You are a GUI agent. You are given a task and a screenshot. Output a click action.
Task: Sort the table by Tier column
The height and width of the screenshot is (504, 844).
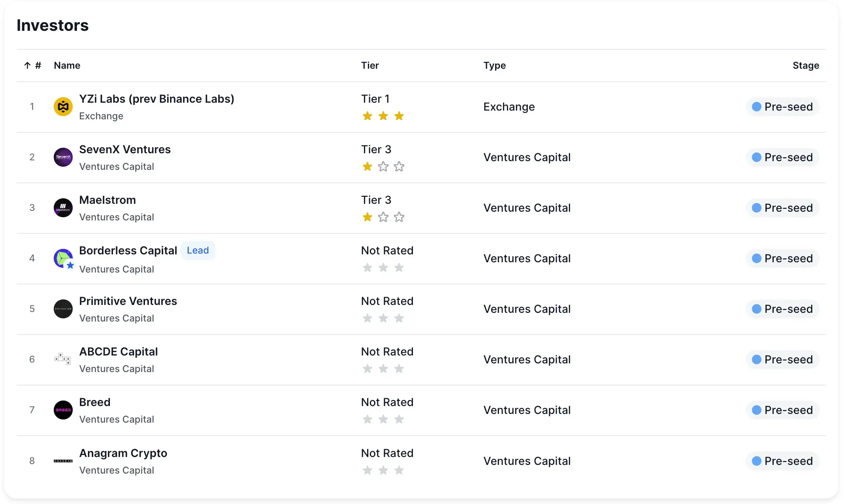tap(370, 66)
